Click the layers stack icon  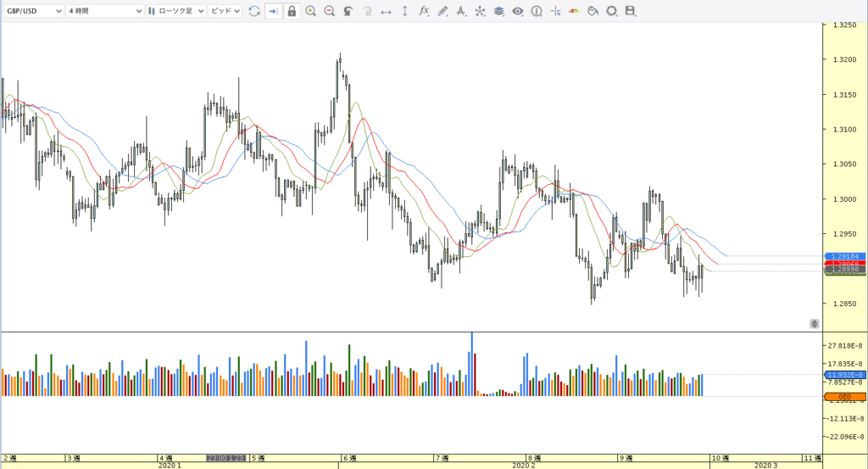pyautogui.click(x=498, y=11)
